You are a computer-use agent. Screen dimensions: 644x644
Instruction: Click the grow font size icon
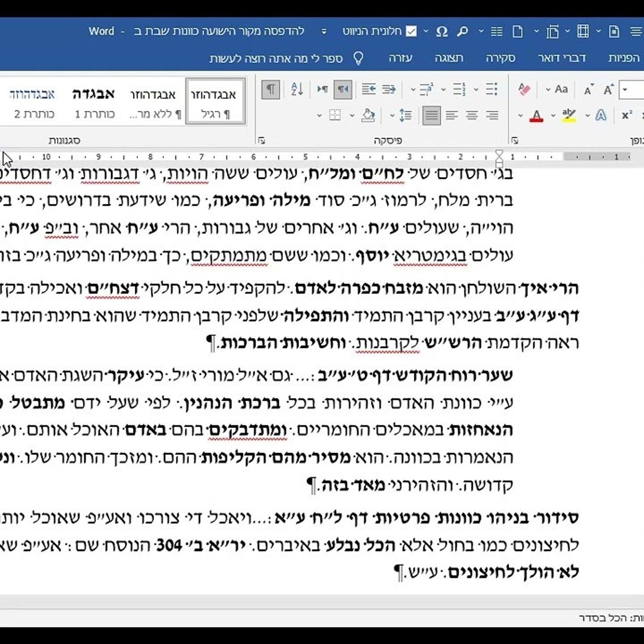(x=609, y=90)
